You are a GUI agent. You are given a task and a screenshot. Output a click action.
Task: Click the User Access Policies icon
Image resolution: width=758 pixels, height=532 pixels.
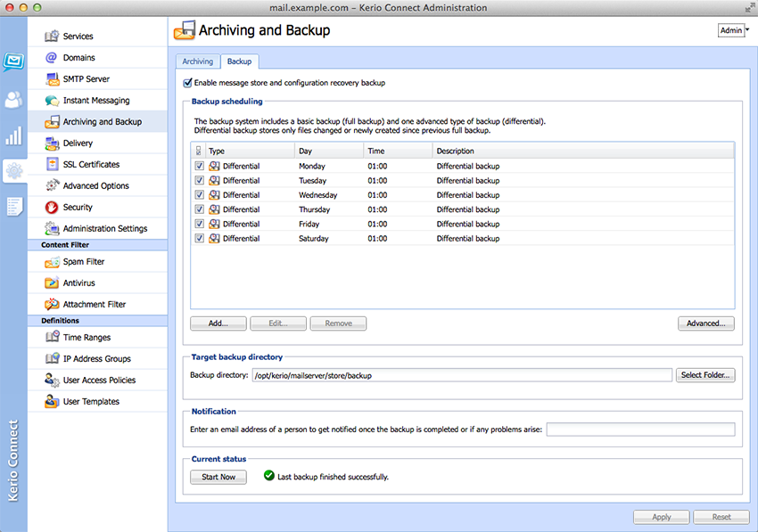52,381
